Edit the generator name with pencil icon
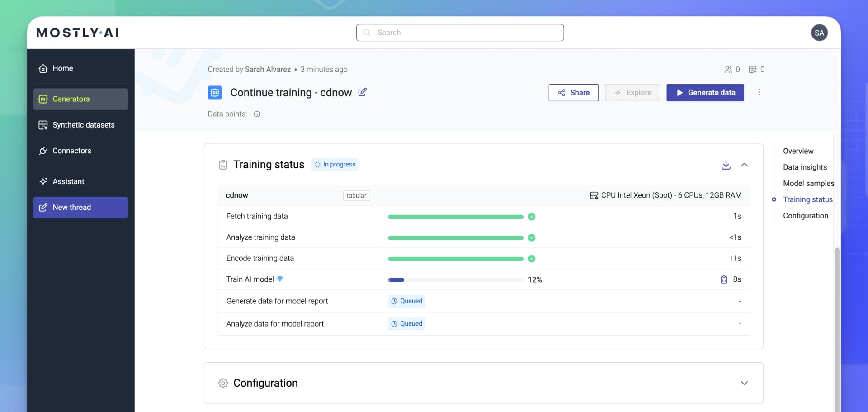The height and width of the screenshot is (412, 868). (x=363, y=92)
